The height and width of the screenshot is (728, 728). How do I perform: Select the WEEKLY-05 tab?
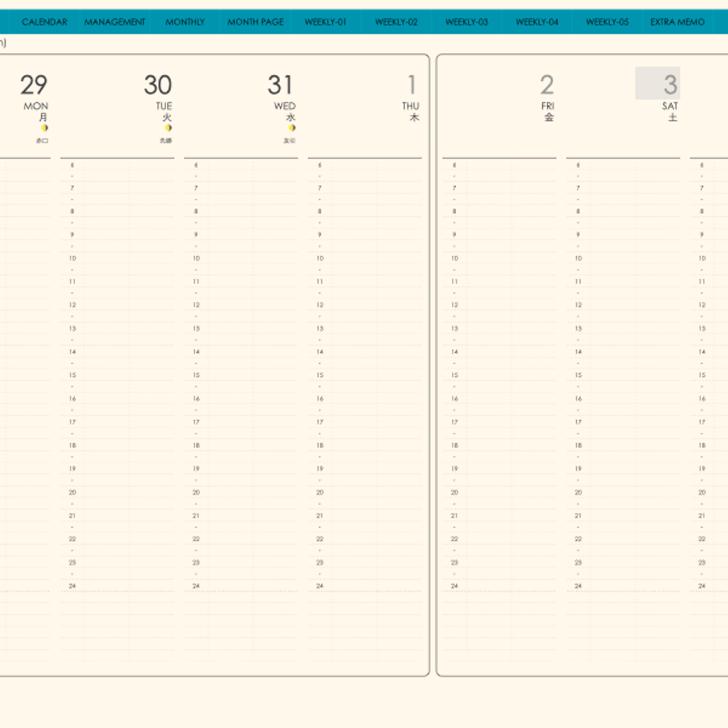607,22
